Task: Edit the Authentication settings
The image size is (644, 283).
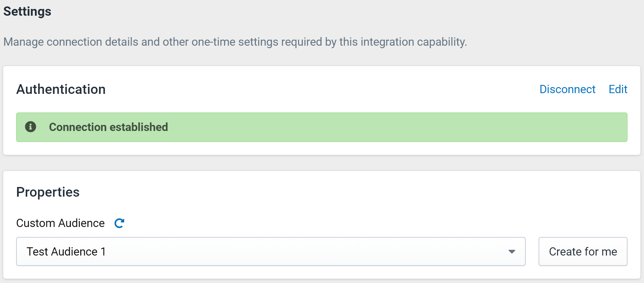Action: (618, 89)
